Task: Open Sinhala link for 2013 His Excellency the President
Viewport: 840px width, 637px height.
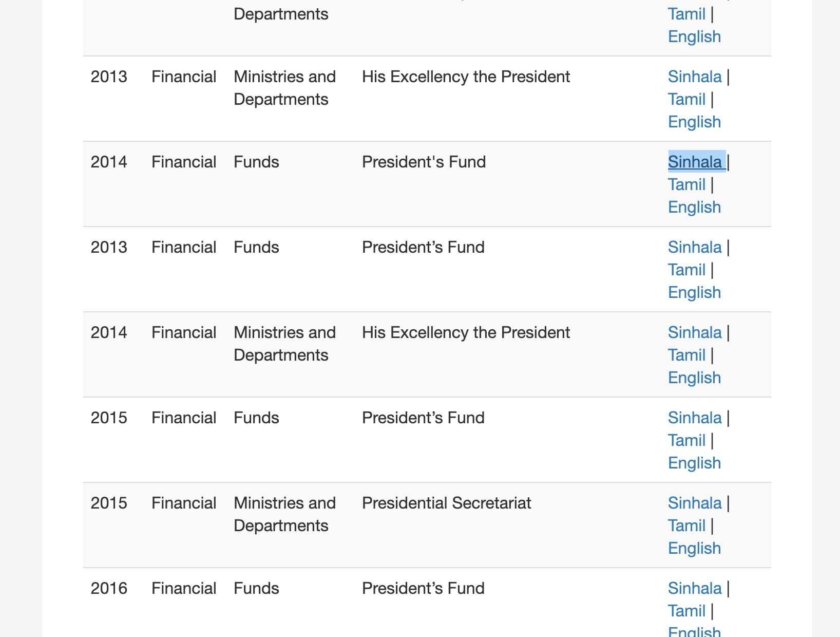Action: [x=695, y=77]
